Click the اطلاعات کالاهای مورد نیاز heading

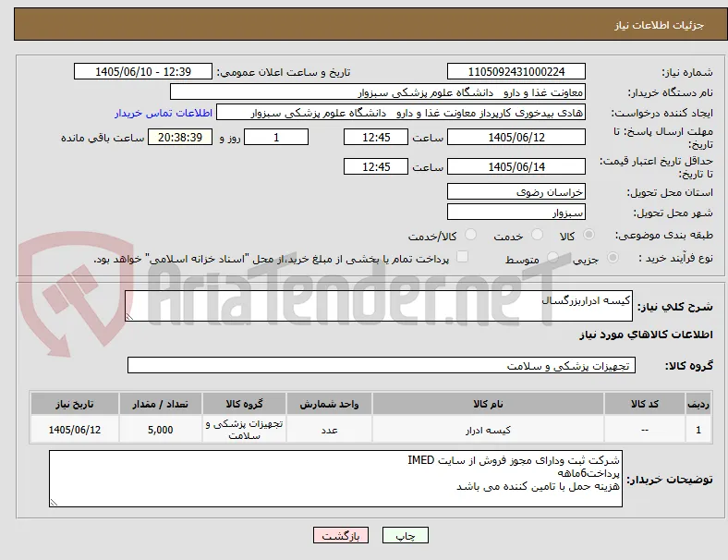[x=646, y=335]
